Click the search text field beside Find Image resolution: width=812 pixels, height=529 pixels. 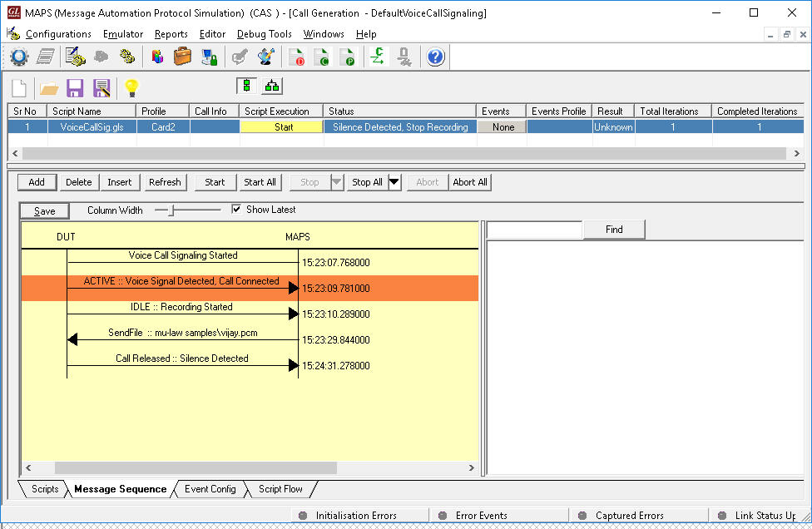point(534,230)
